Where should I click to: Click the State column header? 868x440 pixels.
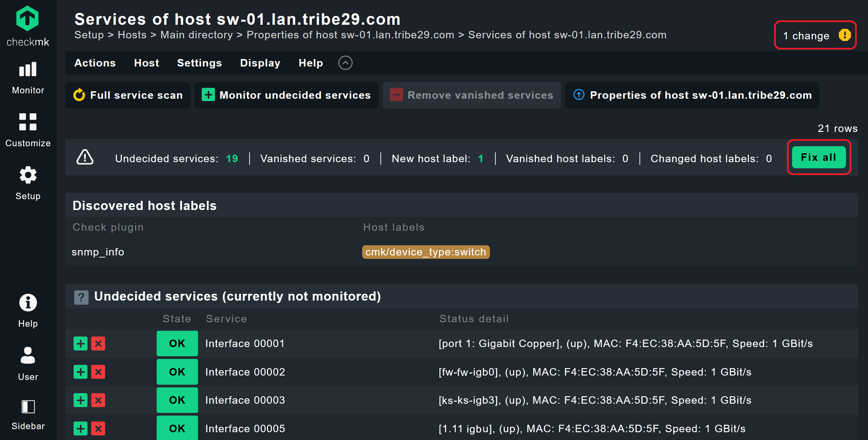(177, 319)
